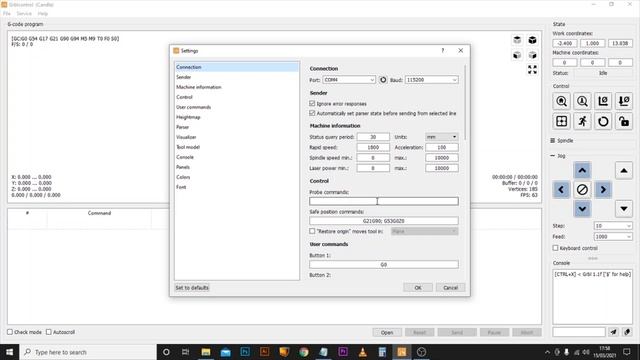Image resolution: width=640 pixels, height=360 pixels.
Task: Select Sender in settings list
Action: point(237,77)
